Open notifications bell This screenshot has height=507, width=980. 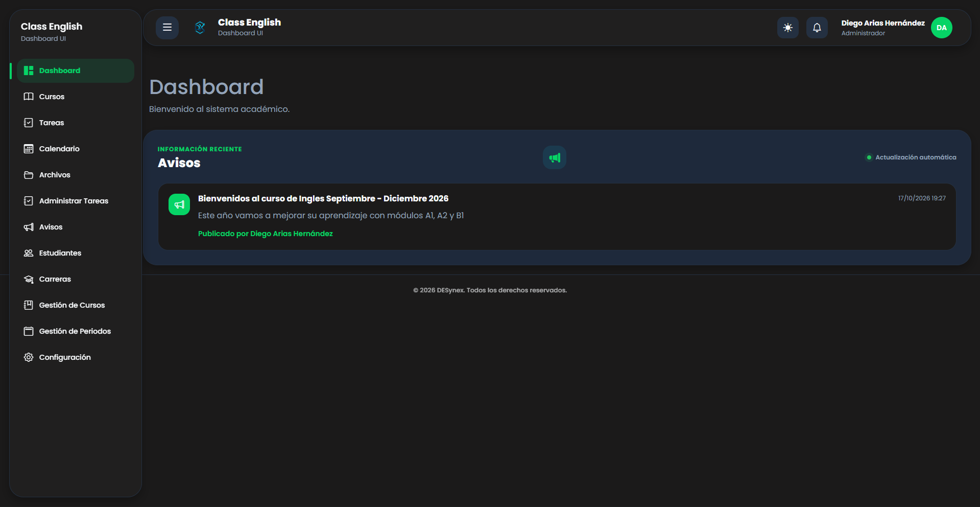coord(817,28)
